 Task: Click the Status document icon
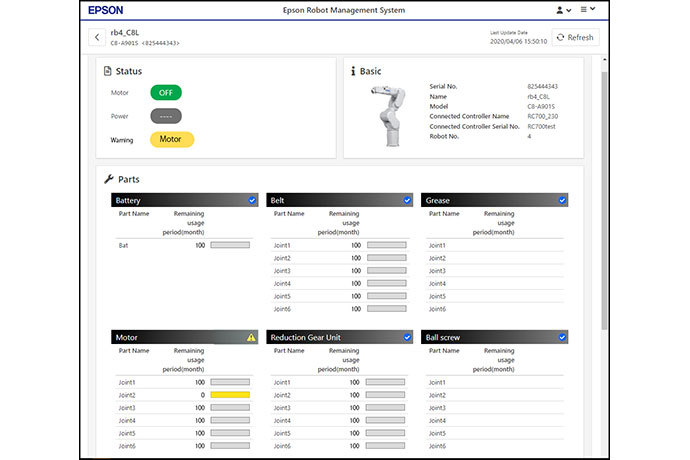(x=107, y=71)
